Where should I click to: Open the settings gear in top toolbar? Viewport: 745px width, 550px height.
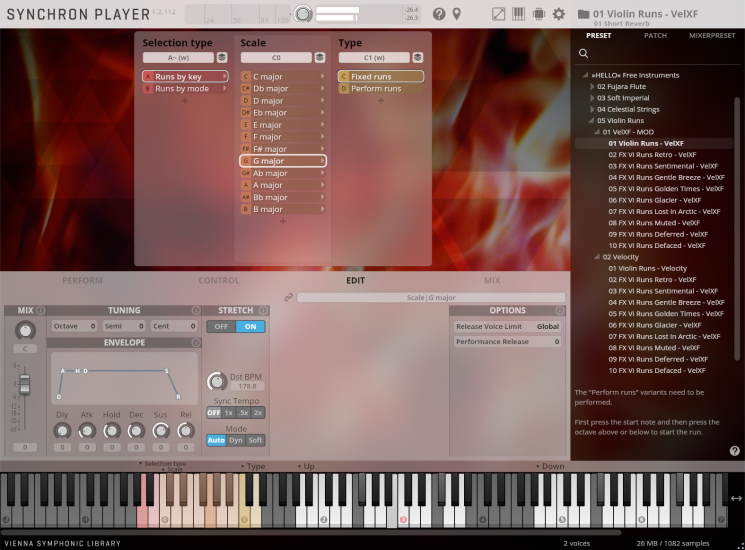(559, 14)
